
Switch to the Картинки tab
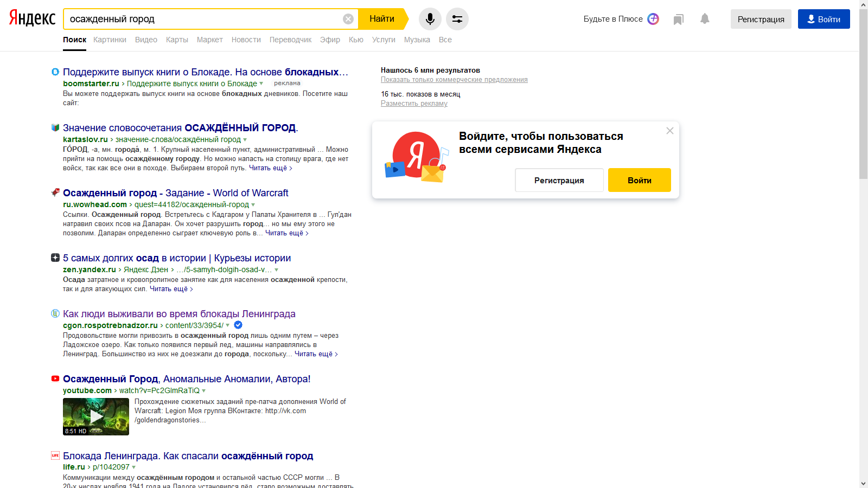(110, 40)
